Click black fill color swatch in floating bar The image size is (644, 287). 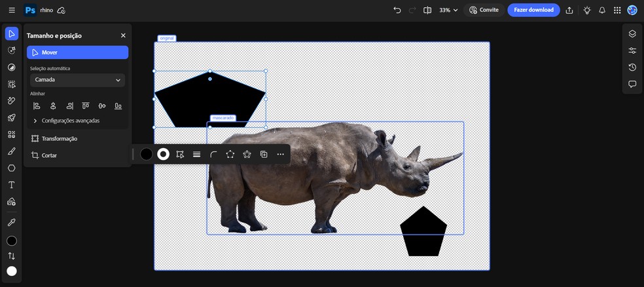click(x=146, y=154)
